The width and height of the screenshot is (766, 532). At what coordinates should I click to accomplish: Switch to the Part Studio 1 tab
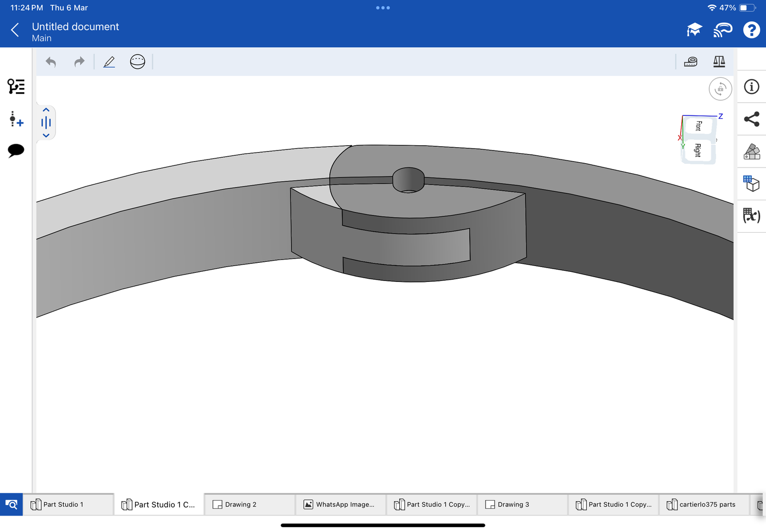click(x=63, y=504)
